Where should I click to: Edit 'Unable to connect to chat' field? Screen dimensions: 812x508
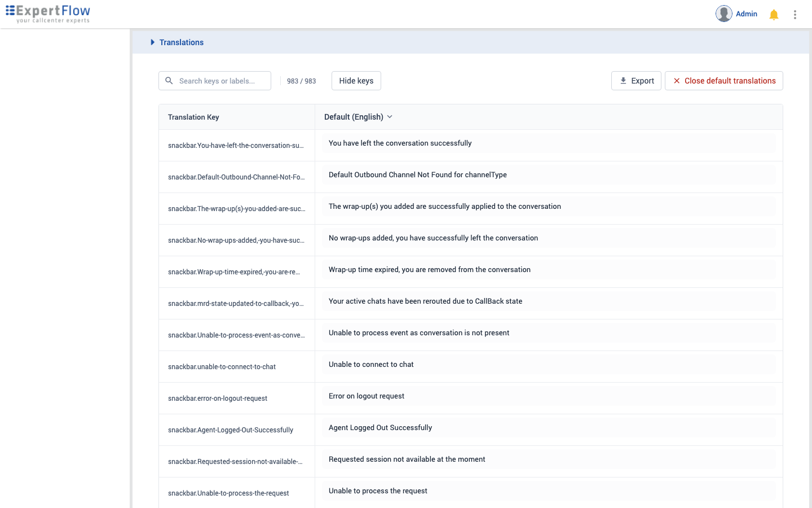[549, 365]
